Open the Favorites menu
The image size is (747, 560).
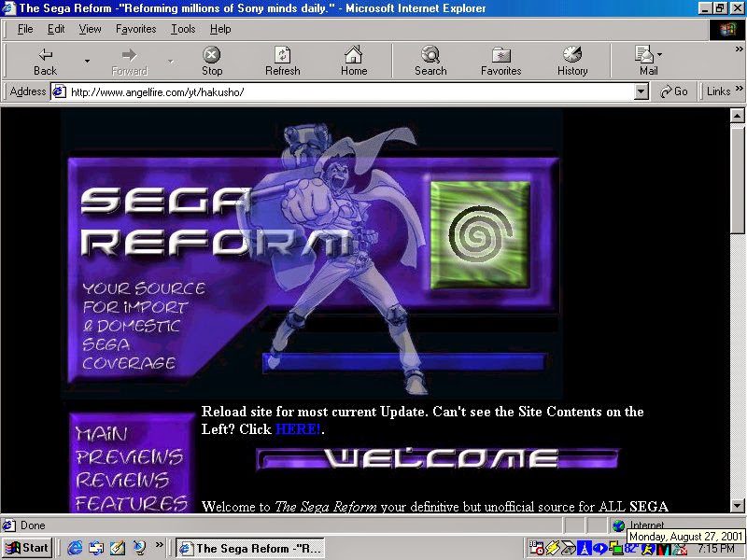pos(136,29)
